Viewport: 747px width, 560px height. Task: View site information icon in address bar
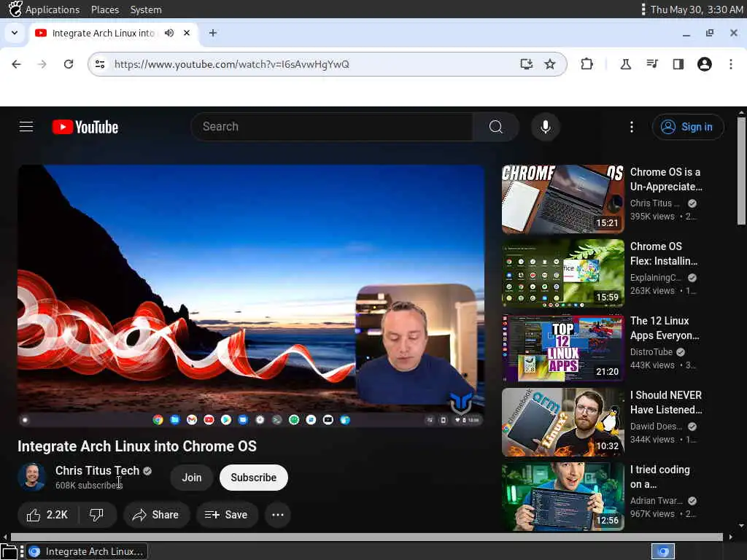pyautogui.click(x=100, y=64)
